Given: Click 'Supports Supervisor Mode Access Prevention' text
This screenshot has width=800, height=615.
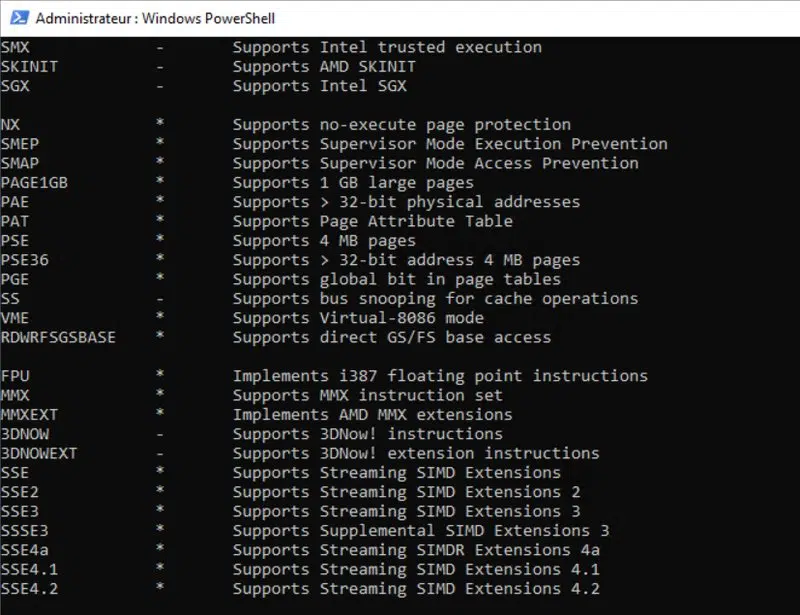Looking at the screenshot, I should 435,163.
